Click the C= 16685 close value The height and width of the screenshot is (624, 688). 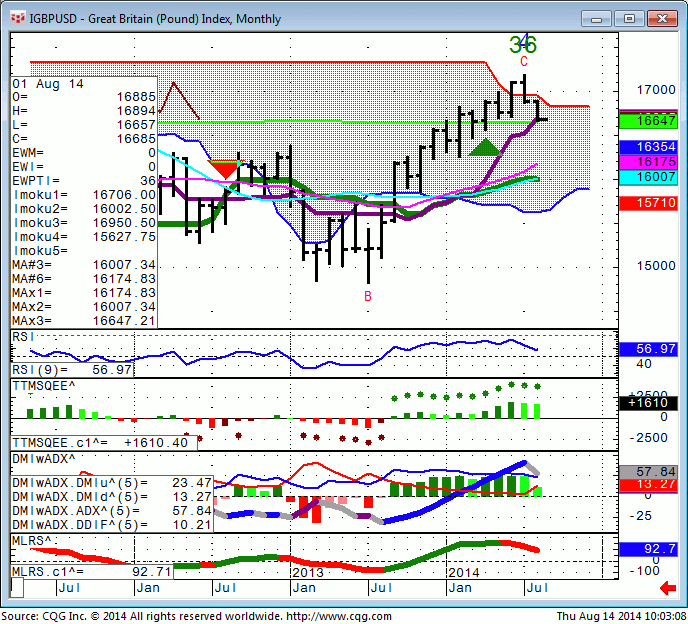coord(84,139)
